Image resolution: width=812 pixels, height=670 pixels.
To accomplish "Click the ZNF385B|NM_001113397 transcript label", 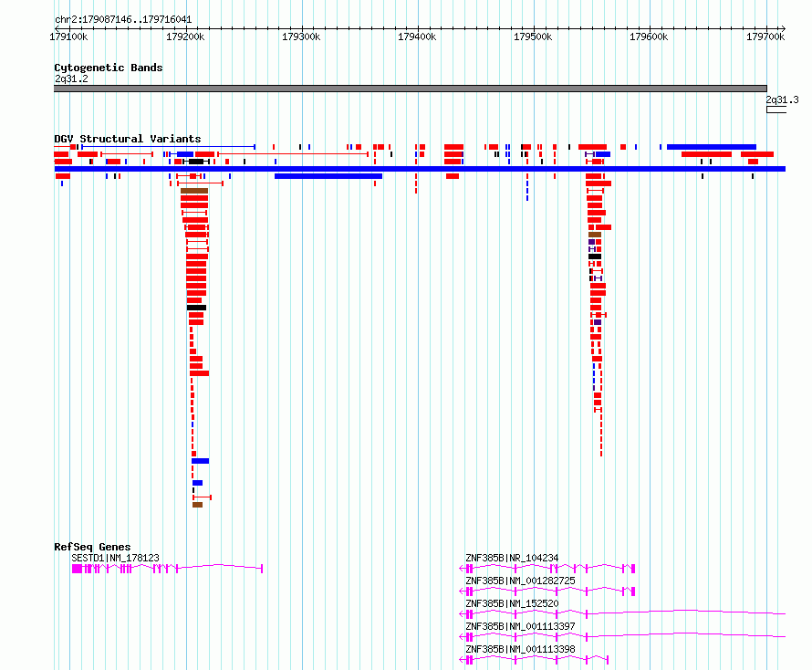I will coord(520,626).
